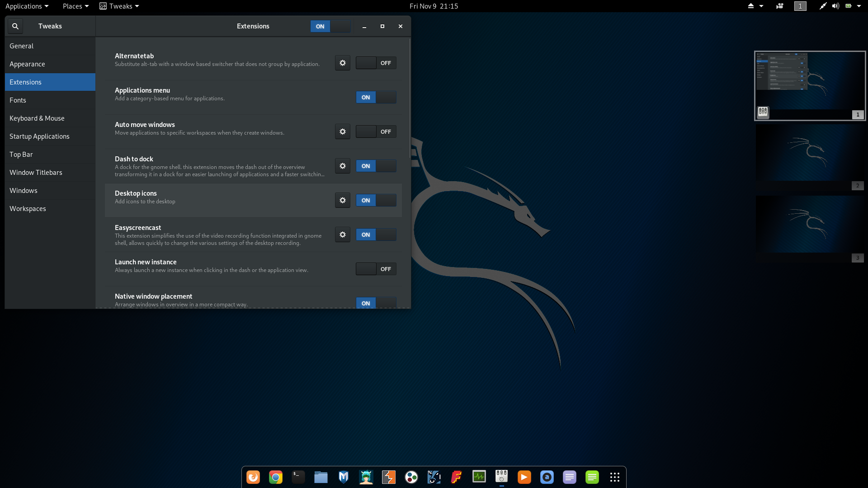Select General in Tweaks sidebar
This screenshot has width=868, height=488.
50,46
